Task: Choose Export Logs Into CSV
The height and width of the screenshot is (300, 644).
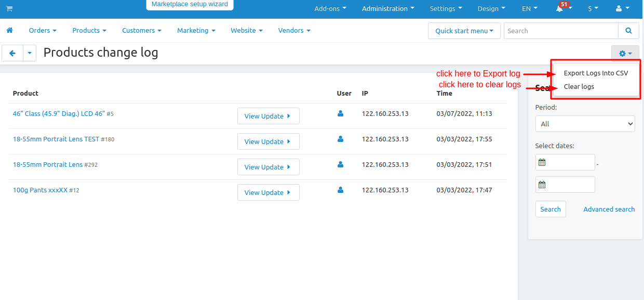Action: [596, 73]
